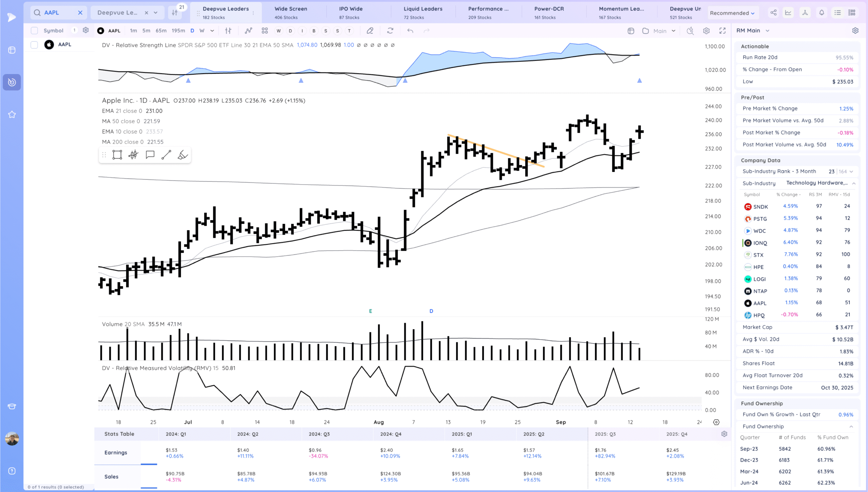Clear the AAPL search field
Image resolution: width=868 pixels, height=492 pixels.
click(x=80, y=13)
